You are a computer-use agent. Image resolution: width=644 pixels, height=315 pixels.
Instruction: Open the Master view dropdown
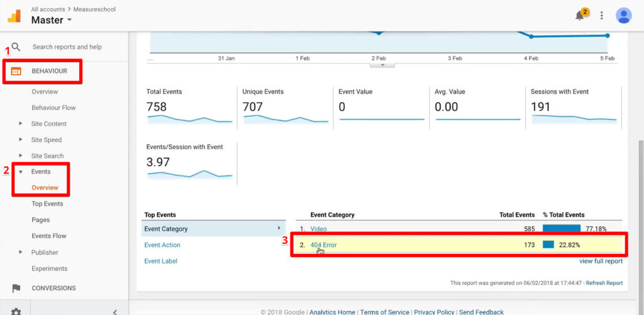(x=52, y=19)
